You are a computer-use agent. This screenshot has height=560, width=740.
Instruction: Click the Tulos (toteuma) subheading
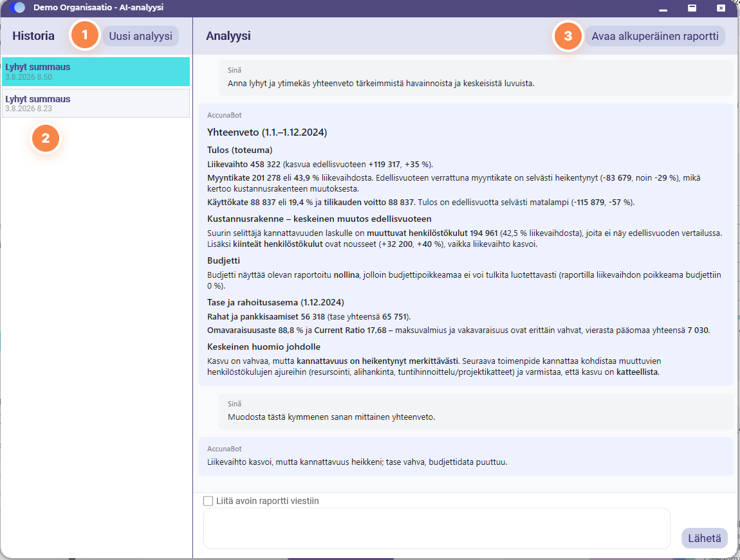(x=240, y=150)
